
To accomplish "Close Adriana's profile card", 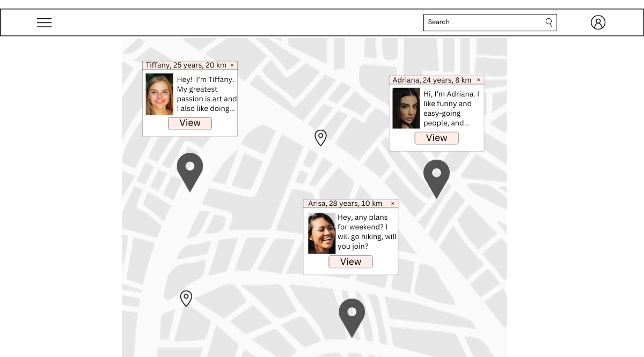I will 479,80.
